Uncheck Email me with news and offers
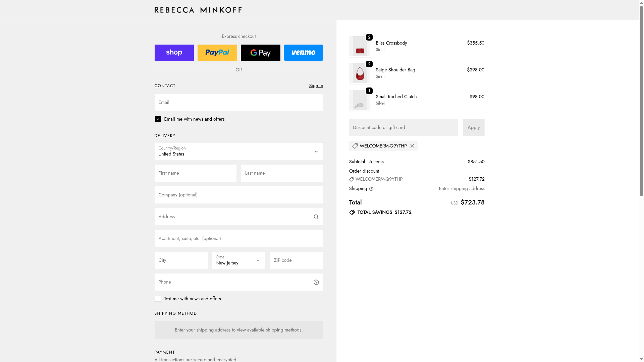Image resolution: width=644 pixels, height=362 pixels. [158, 119]
